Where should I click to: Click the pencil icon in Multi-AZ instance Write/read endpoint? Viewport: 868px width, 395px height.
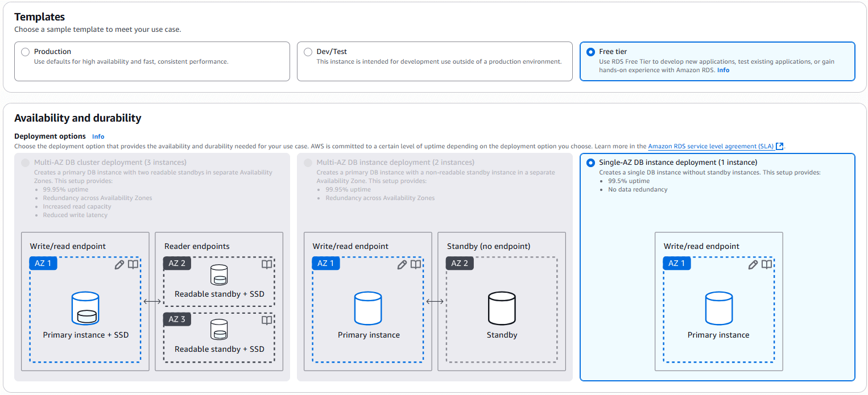tap(402, 264)
